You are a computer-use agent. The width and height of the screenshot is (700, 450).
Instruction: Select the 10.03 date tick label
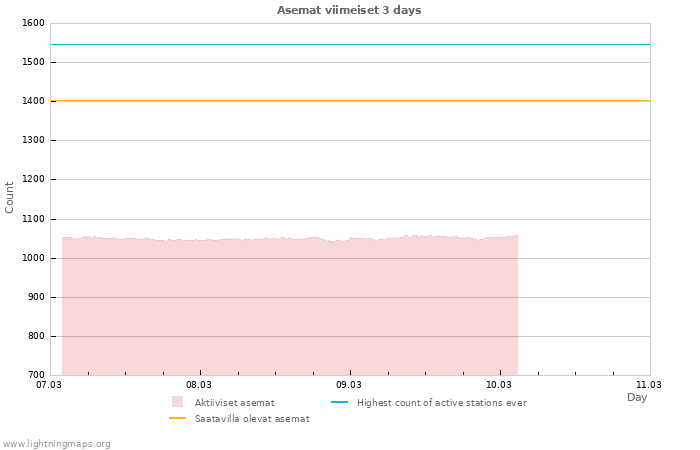tap(499, 384)
